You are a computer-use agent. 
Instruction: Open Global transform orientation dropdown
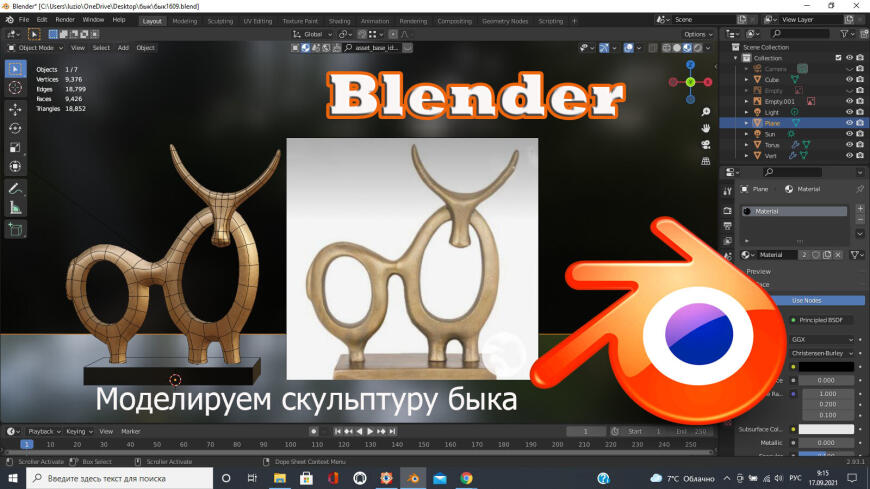point(312,34)
